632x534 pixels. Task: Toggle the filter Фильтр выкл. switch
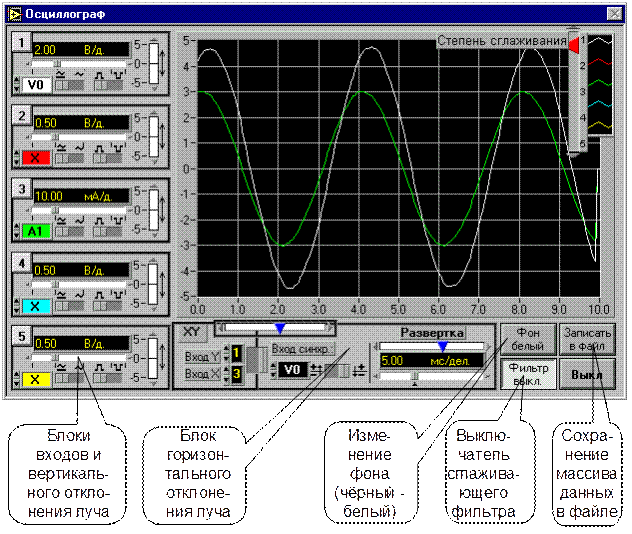click(528, 374)
